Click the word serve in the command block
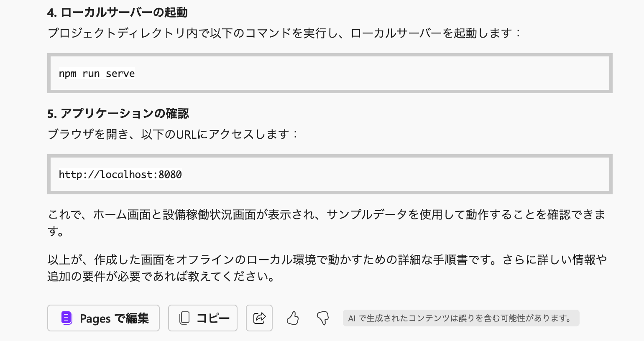 click(120, 74)
